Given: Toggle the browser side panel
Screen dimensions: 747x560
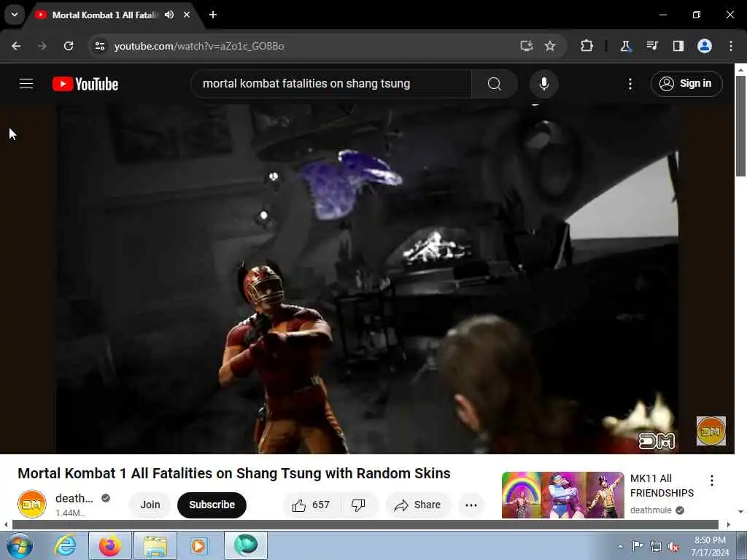Looking at the screenshot, I should (678, 46).
